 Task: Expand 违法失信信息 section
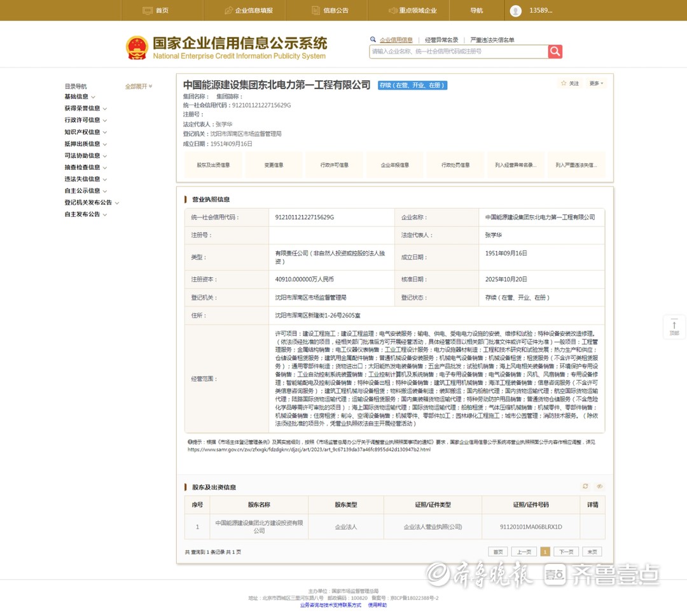[x=85, y=179]
